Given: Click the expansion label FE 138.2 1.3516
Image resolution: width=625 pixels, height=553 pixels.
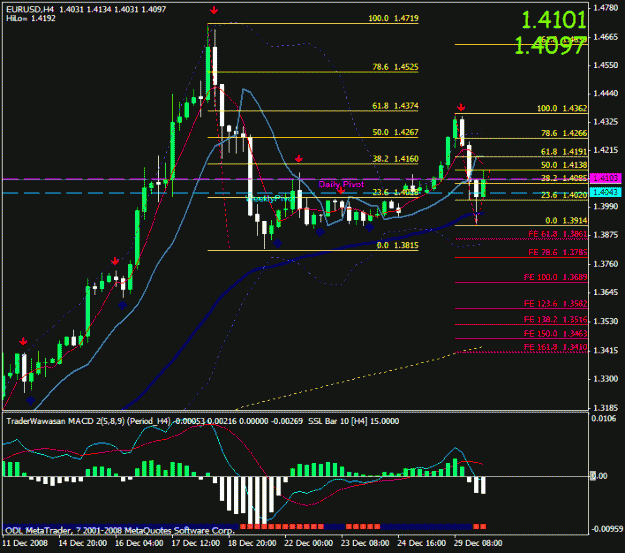Looking at the screenshot, I should [556, 320].
